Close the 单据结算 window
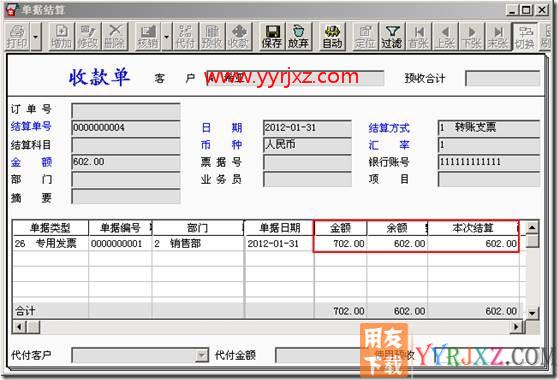558x380 pixels. (542, 10)
